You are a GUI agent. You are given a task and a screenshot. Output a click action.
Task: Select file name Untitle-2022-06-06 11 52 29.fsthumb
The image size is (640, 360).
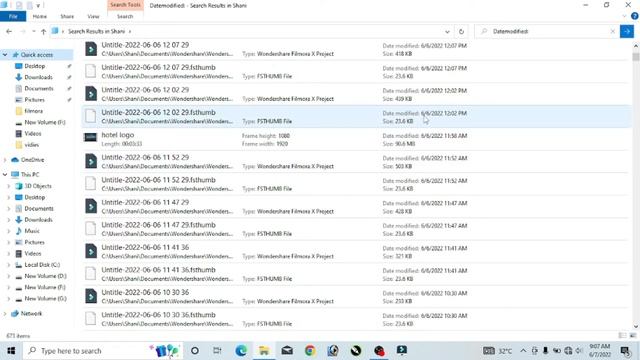158,180
